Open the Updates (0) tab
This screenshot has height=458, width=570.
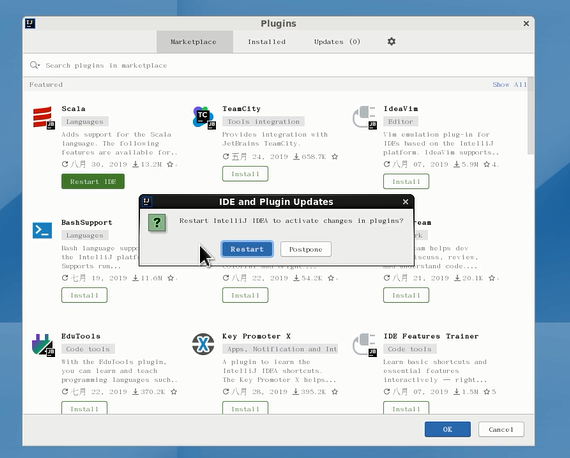click(337, 42)
